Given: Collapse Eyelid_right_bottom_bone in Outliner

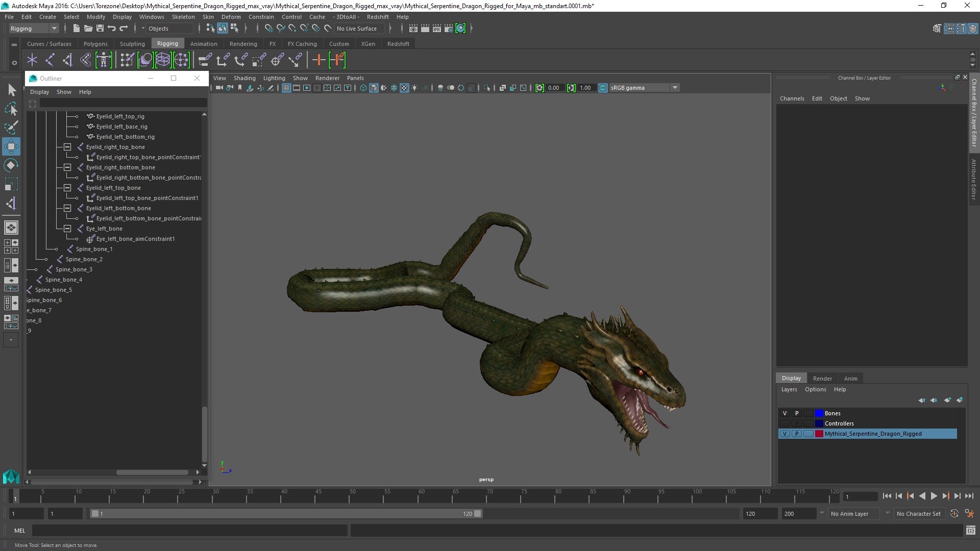Looking at the screenshot, I should 67,167.
